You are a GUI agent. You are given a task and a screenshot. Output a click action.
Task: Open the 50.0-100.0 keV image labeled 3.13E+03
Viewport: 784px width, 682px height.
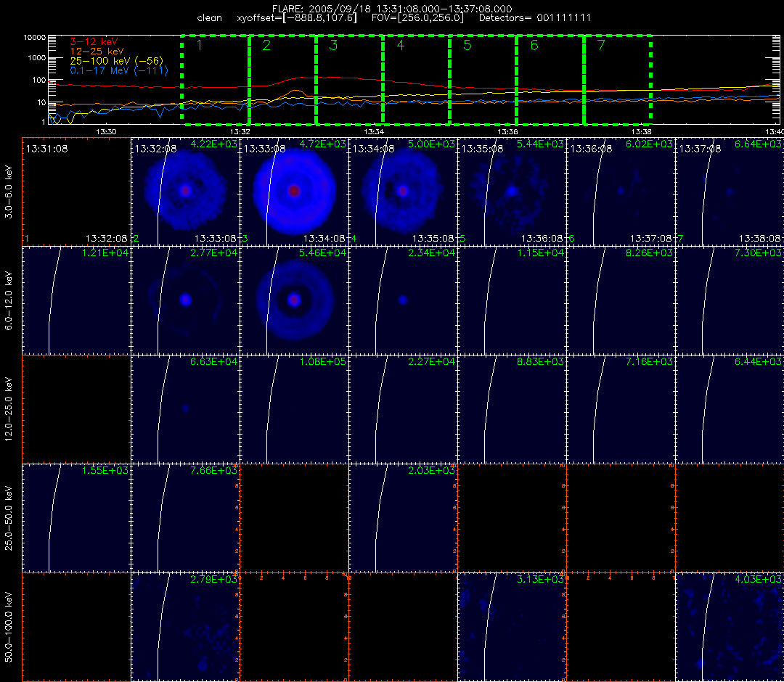coord(512,627)
